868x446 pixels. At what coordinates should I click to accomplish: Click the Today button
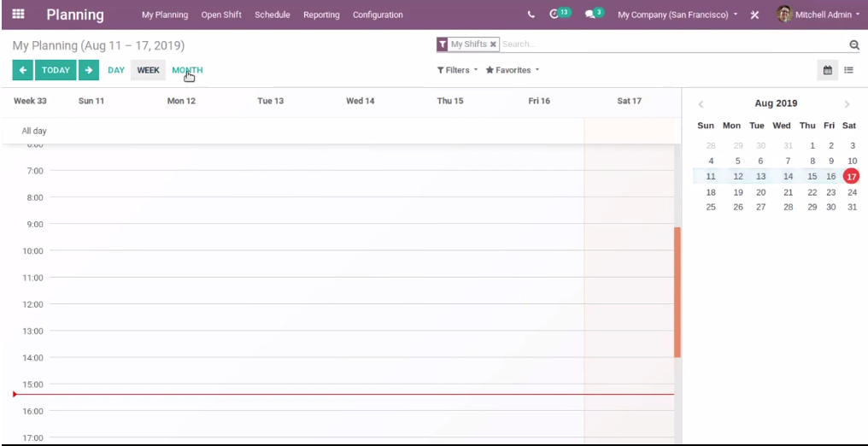56,70
